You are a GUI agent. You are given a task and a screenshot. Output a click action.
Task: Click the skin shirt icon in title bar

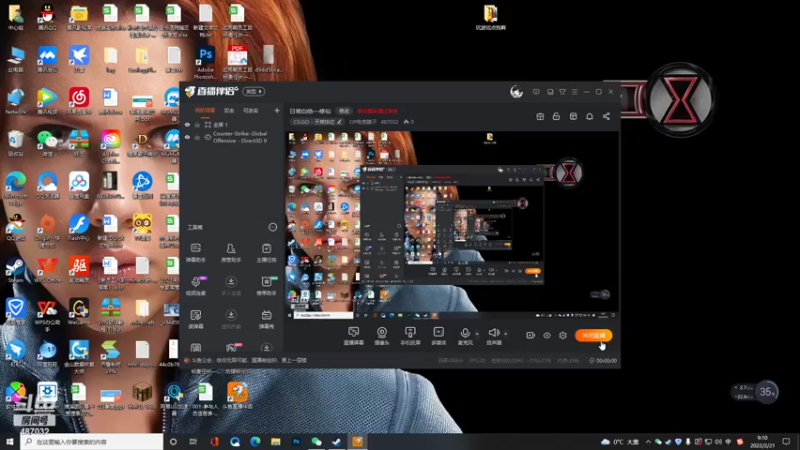pos(562,92)
